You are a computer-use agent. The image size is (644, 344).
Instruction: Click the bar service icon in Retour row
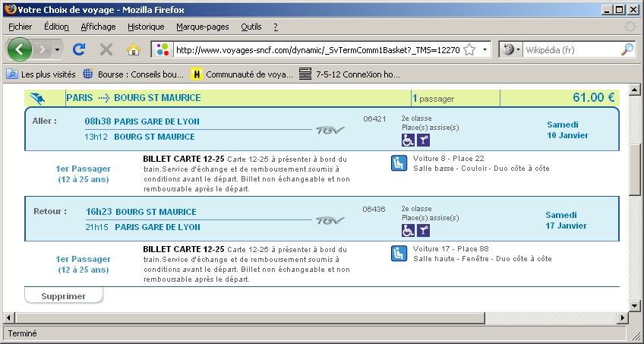coord(424,230)
